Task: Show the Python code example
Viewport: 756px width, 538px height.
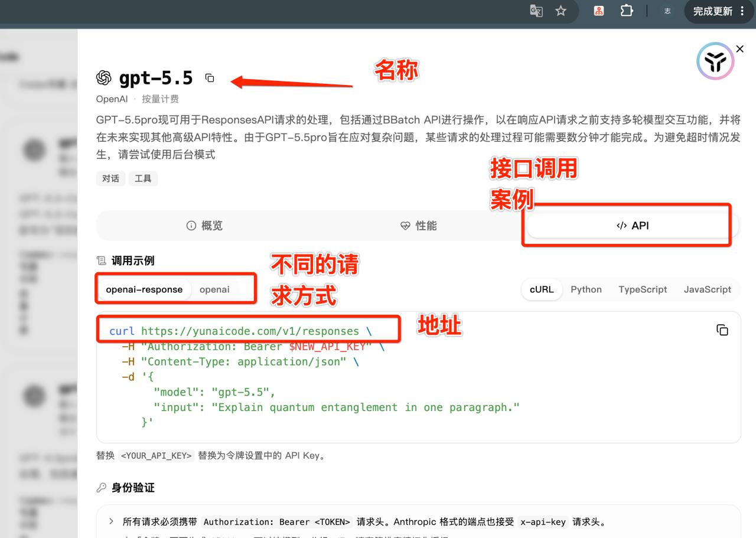Action: click(586, 289)
